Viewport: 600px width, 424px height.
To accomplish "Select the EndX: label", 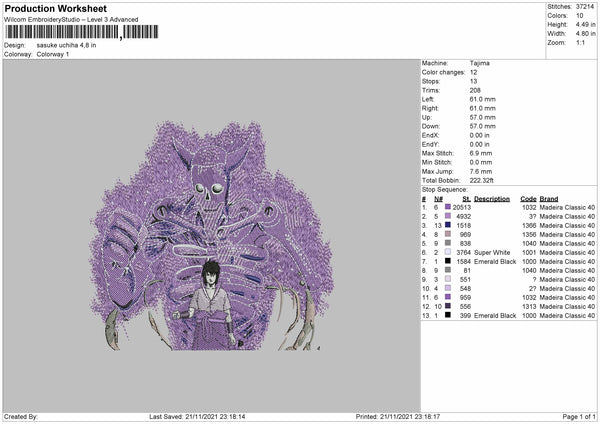I will click(430, 135).
